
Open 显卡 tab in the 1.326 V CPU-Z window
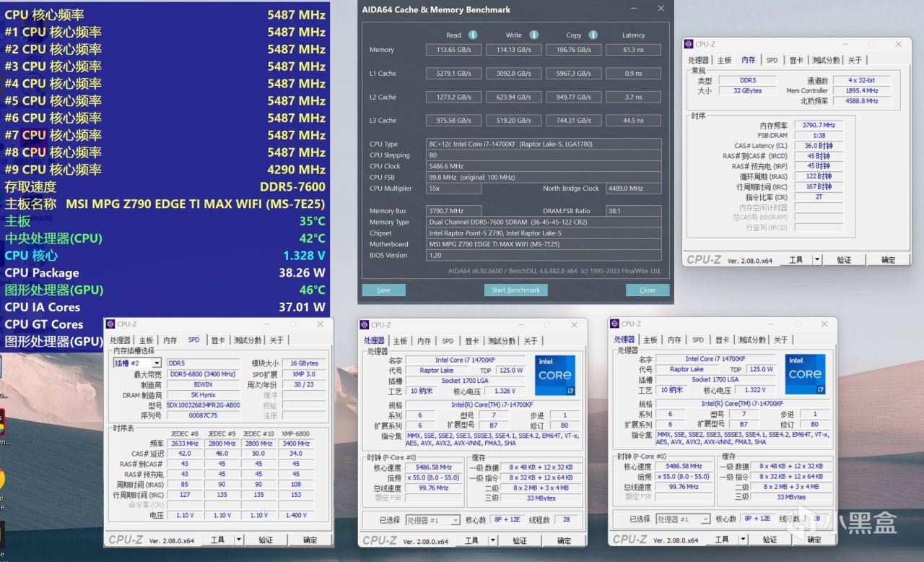471,341
